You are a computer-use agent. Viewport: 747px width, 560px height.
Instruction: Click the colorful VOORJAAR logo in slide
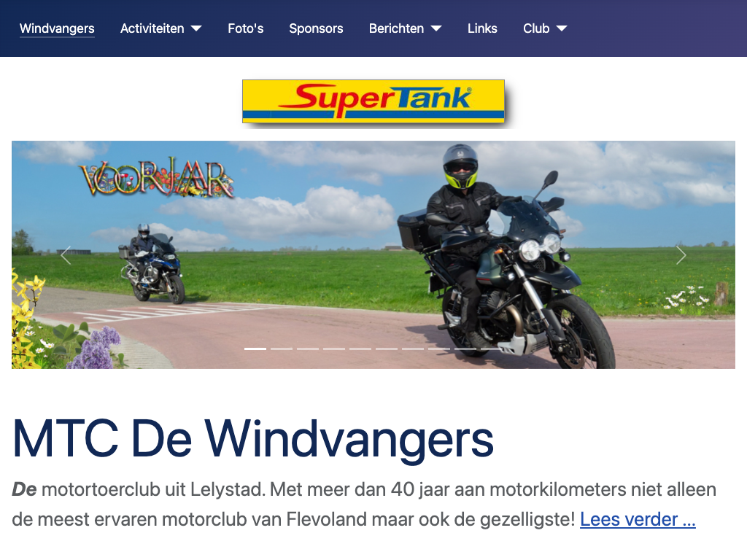coord(156,179)
